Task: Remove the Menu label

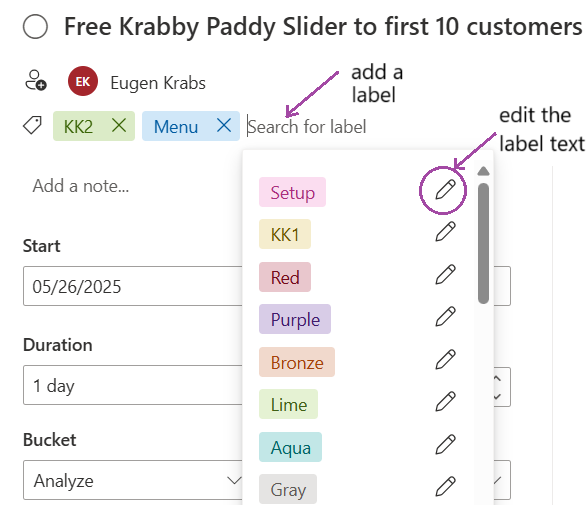Action: click(x=224, y=125)
